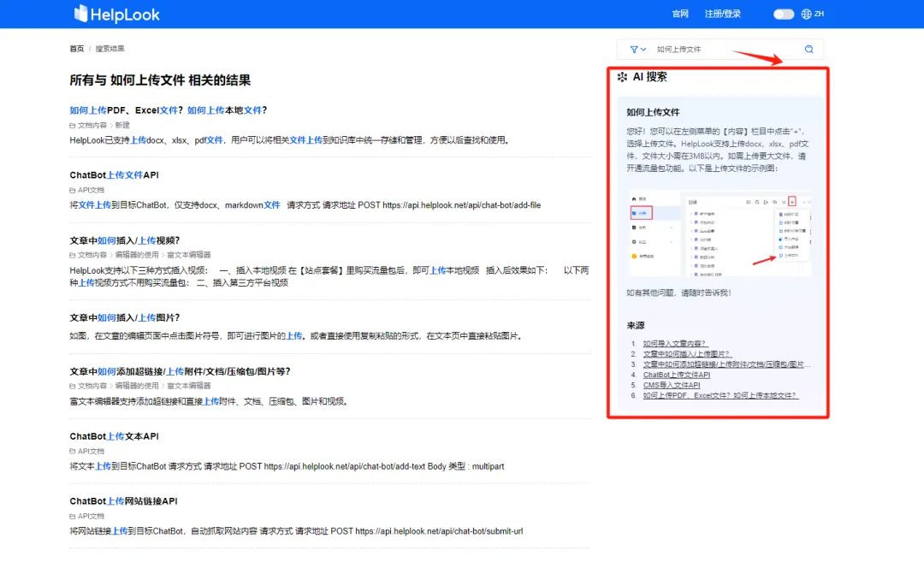Open source 3 link about 添加超链接/上传附件
924x562 pixels.
tap(726, 364)
